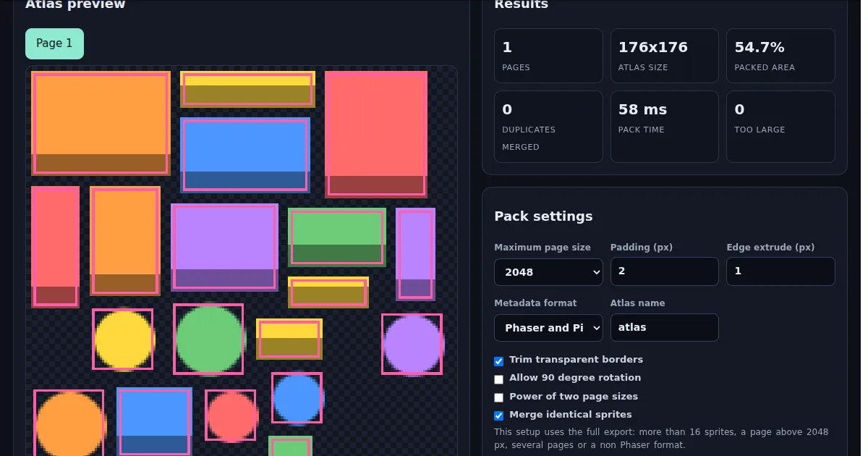Select the small red circle sprite
Viewport: 868px width, 456px height.
coord(231,415)
